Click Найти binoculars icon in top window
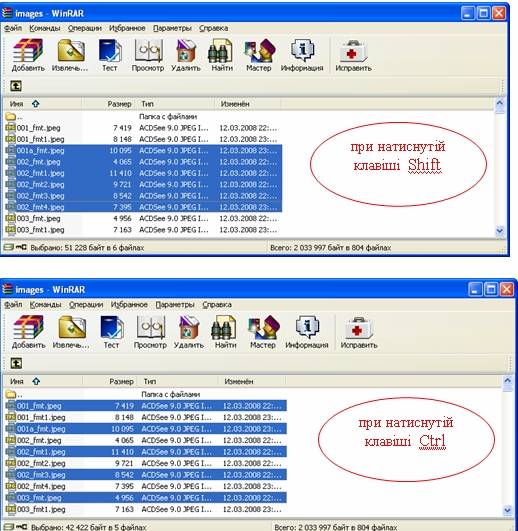Screen dimensions: 518x531 pyautogui.click(x=220, y=51)
